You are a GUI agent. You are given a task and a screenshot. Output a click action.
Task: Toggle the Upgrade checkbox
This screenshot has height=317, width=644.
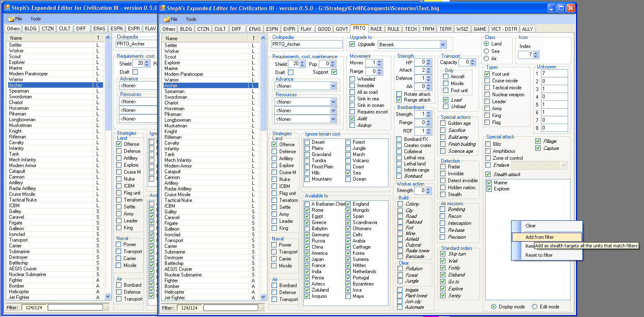tap(352, 44)
